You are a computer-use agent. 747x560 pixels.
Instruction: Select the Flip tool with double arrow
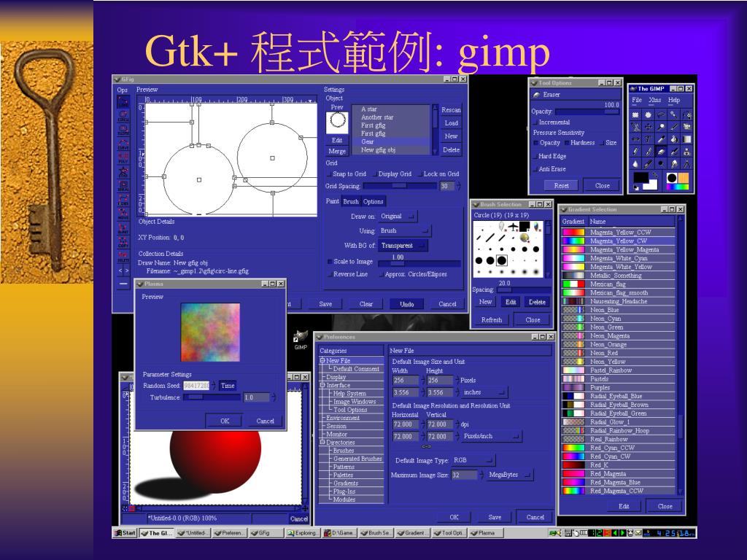click(635, 139)
